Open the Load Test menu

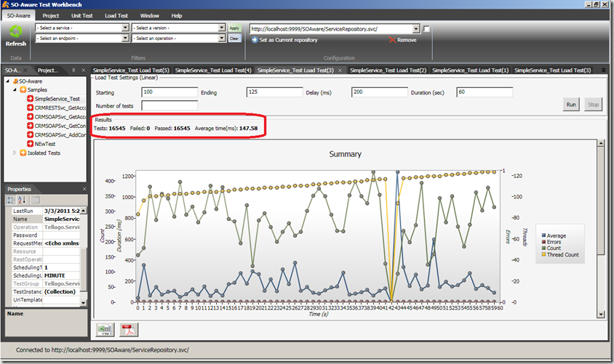116,16
